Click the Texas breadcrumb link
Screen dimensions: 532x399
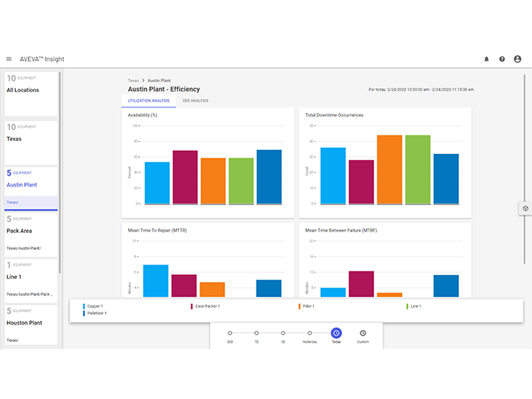(133, 81)
